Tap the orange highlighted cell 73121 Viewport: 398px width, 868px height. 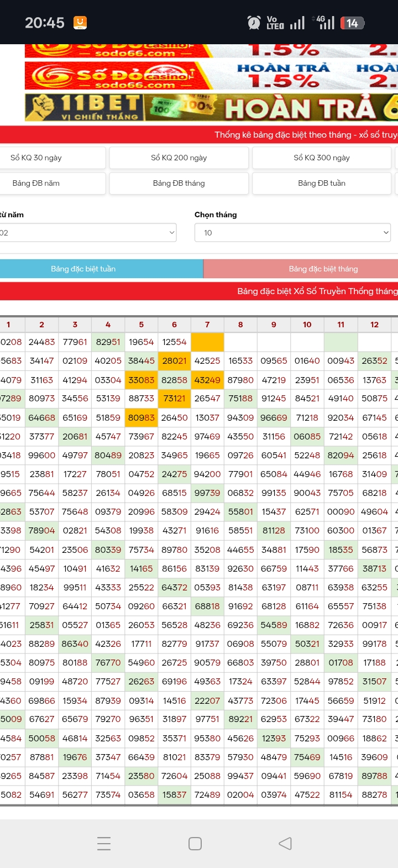(174, 399)
